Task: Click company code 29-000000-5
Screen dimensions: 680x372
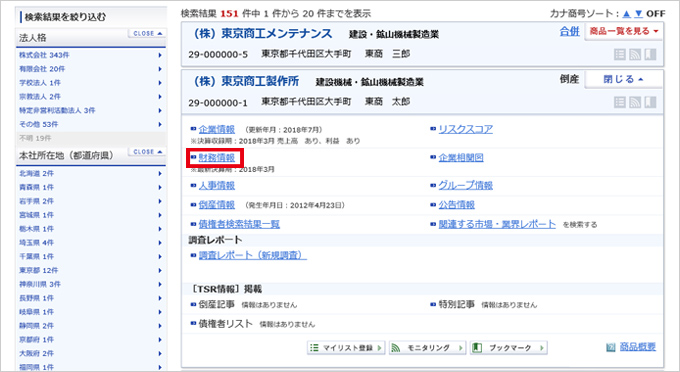Action: coord(218,55)
